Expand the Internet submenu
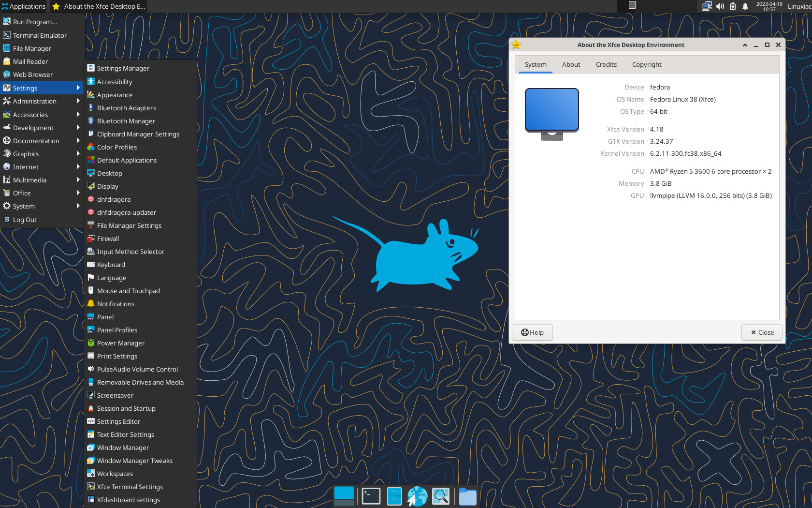This screenshot has width=812, height=508. click(x=42, y=167)
